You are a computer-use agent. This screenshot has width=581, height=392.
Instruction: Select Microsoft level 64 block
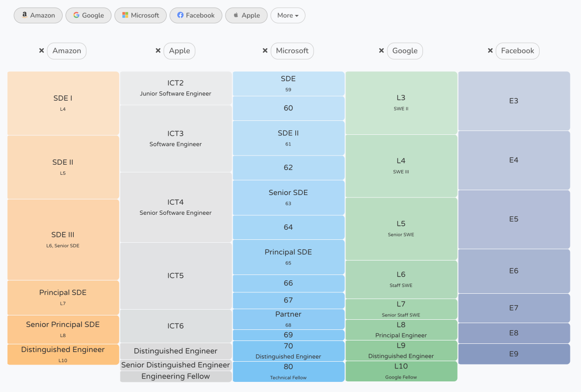[289, 227]
